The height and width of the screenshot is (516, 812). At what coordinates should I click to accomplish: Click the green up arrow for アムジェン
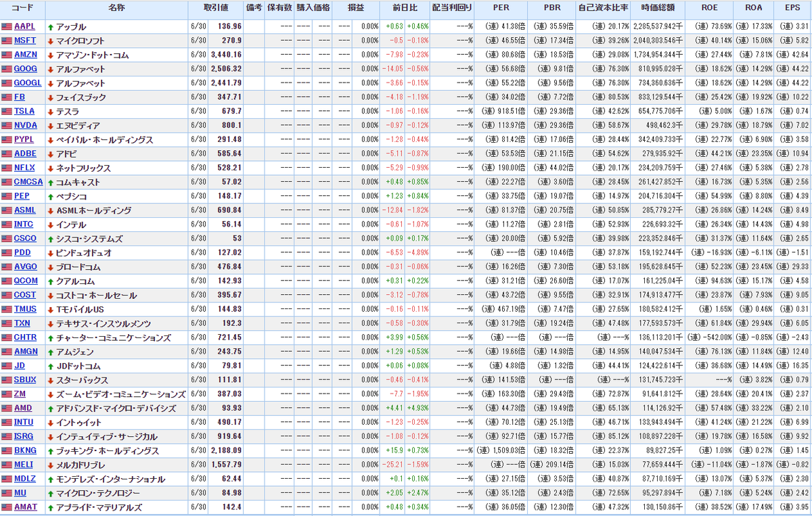[51, 352]
